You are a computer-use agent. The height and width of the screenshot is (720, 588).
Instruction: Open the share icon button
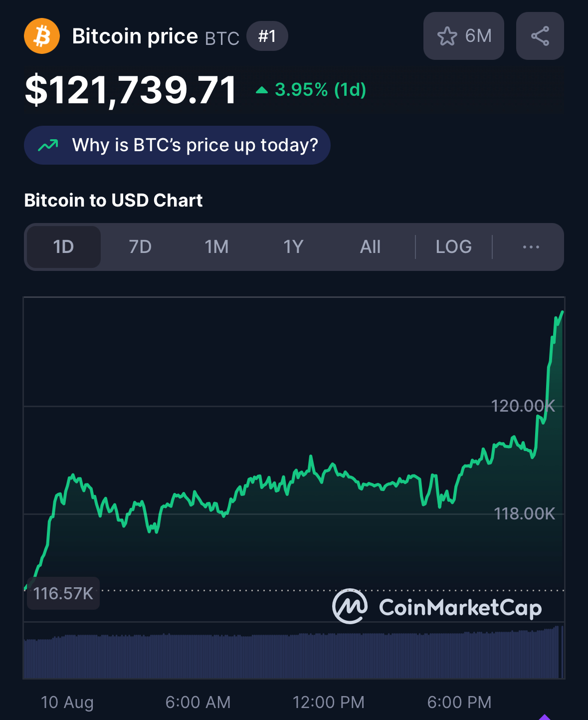(x=540, y=36)
